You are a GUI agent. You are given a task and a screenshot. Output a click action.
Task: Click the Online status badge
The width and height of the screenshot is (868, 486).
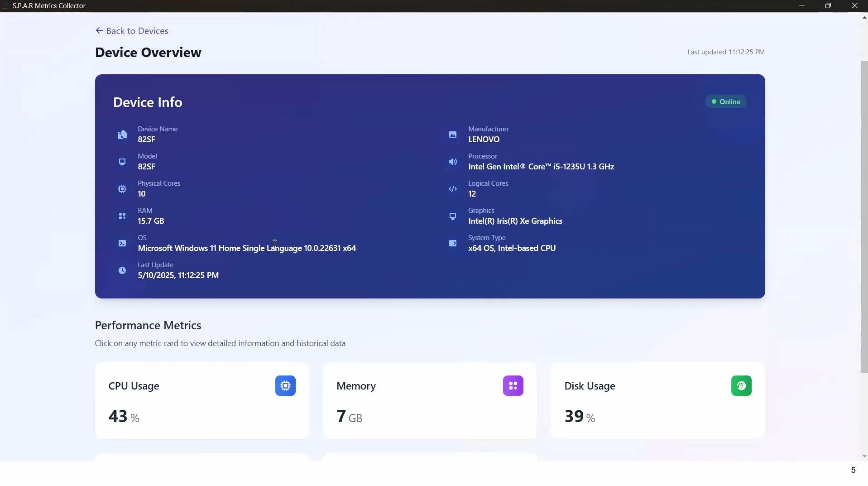point(726,101)
